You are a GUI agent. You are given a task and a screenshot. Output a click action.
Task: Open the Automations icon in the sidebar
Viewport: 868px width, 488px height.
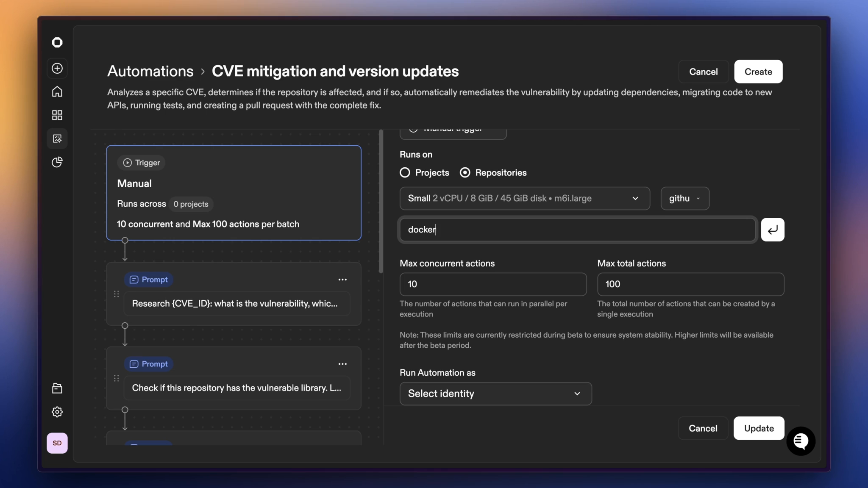click(x=57, y=139)
